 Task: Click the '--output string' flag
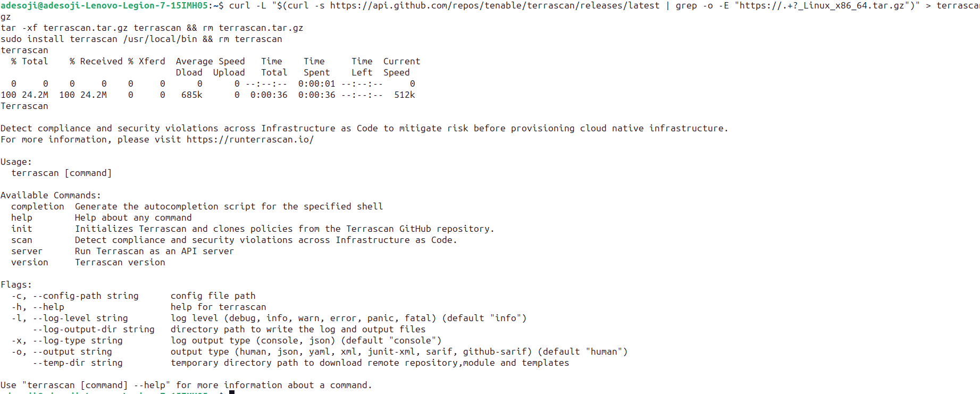72,352
